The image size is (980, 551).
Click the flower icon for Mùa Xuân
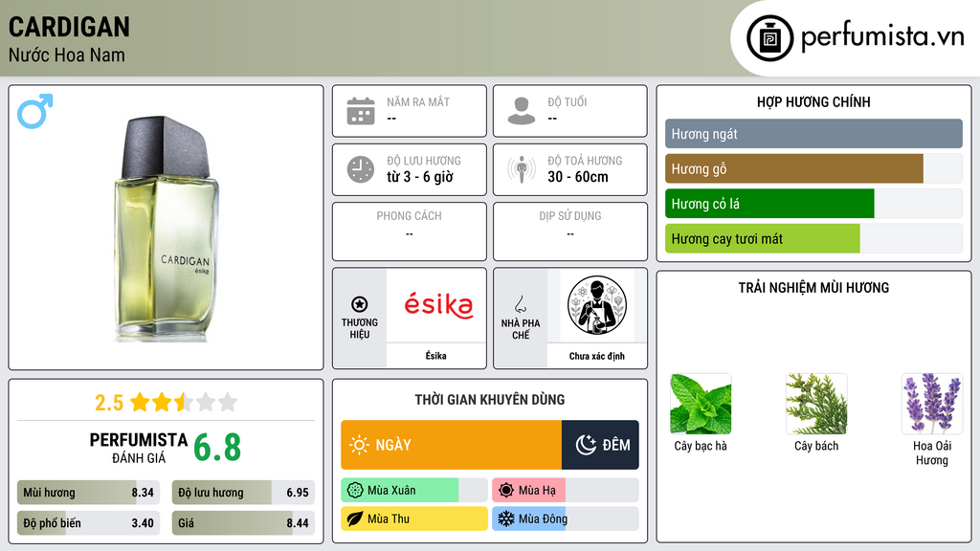355,491
